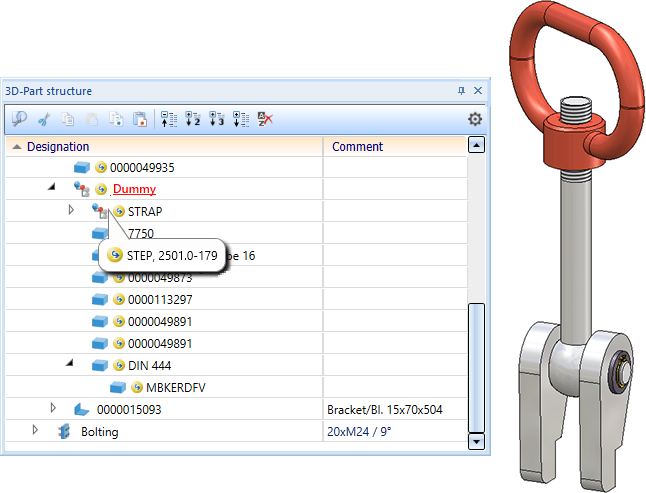
Task: Collapse the Dummy assembly node
Action: [x=52, y=188]
